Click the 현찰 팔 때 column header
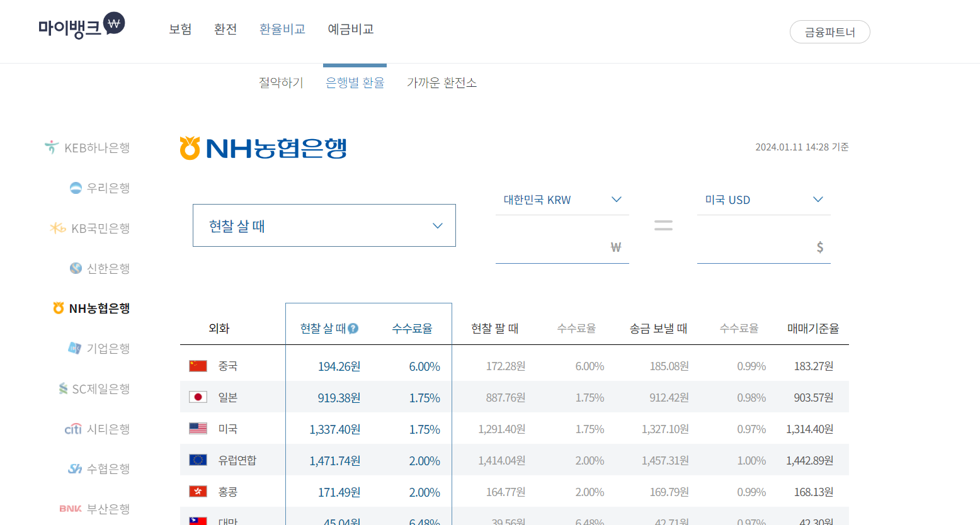The height and width of the screenshot is (525, 980). (495, 329)
